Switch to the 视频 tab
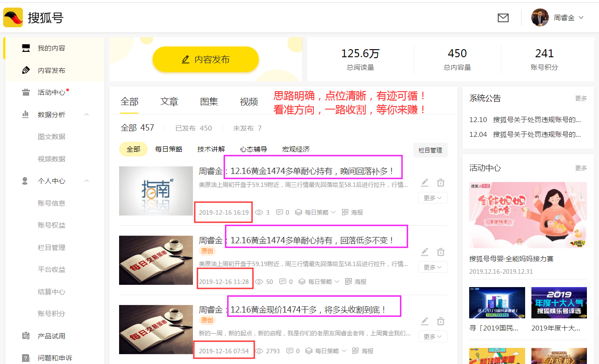This screenshot has height=364, width=599. (x=249, y=102)
